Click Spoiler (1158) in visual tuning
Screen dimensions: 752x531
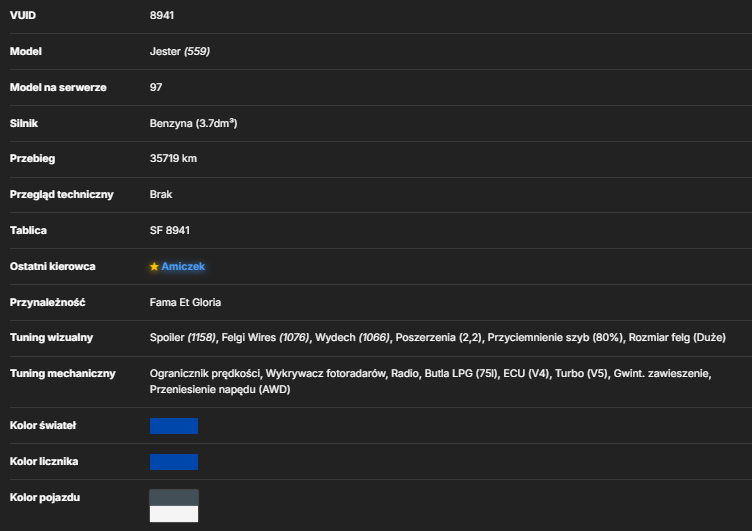click(183, 337)
